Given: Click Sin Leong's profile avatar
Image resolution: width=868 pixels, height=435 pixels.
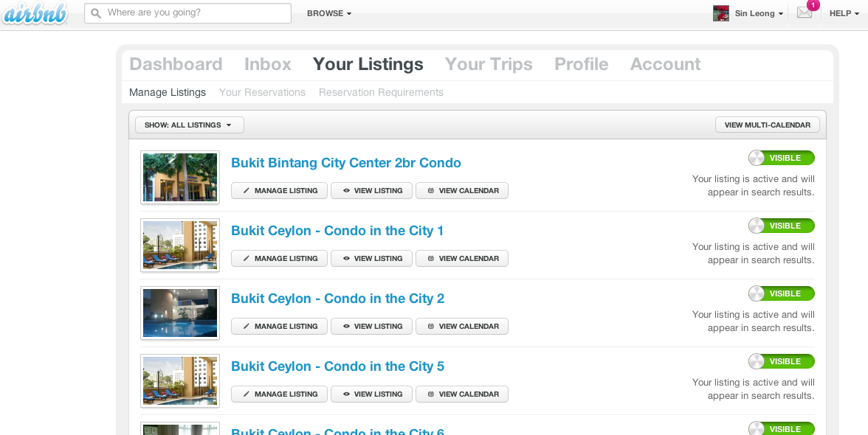Looking at the screenshot, I should tap(720, 13).
